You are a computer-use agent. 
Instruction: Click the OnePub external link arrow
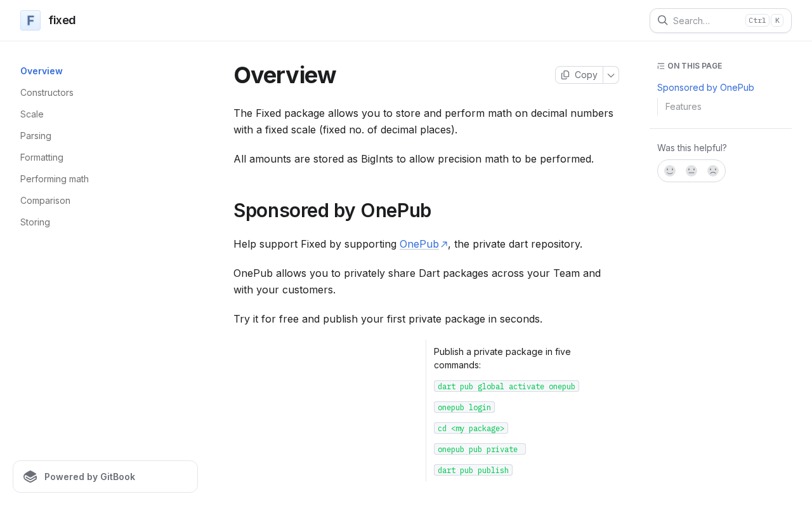point(444,244)
